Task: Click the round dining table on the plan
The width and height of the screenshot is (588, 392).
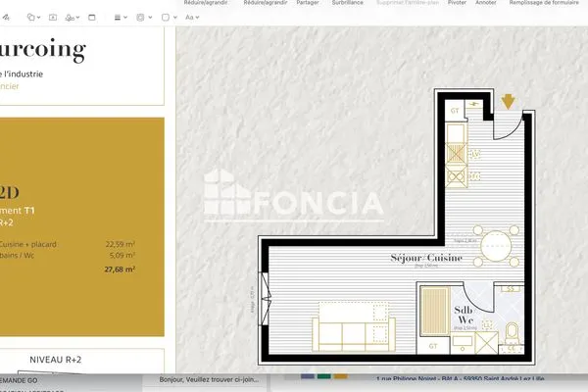Action: (x=496, y=246)
